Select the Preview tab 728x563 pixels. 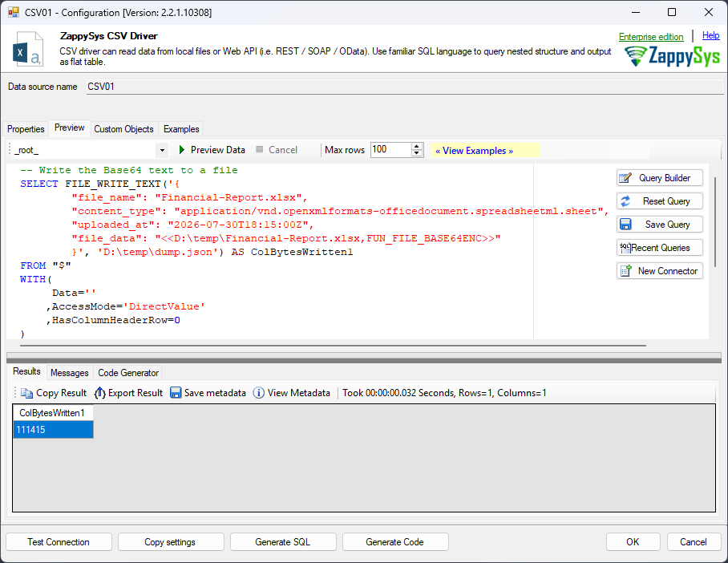click(70, 128)
